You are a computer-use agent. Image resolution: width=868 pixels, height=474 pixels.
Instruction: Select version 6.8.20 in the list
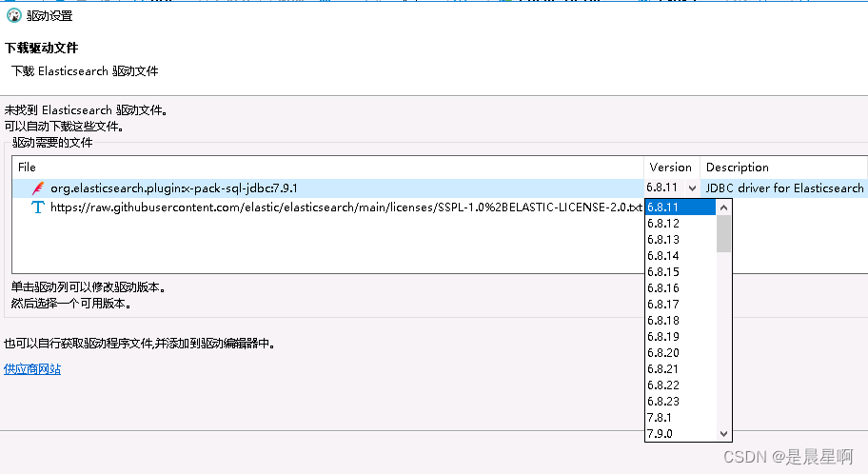point(681,353)
